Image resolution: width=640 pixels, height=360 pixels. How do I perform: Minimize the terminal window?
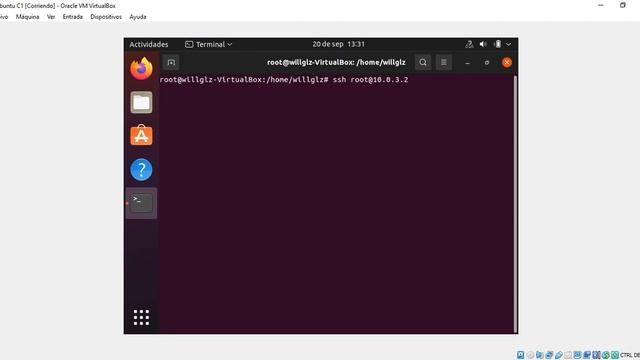point(467,62)
